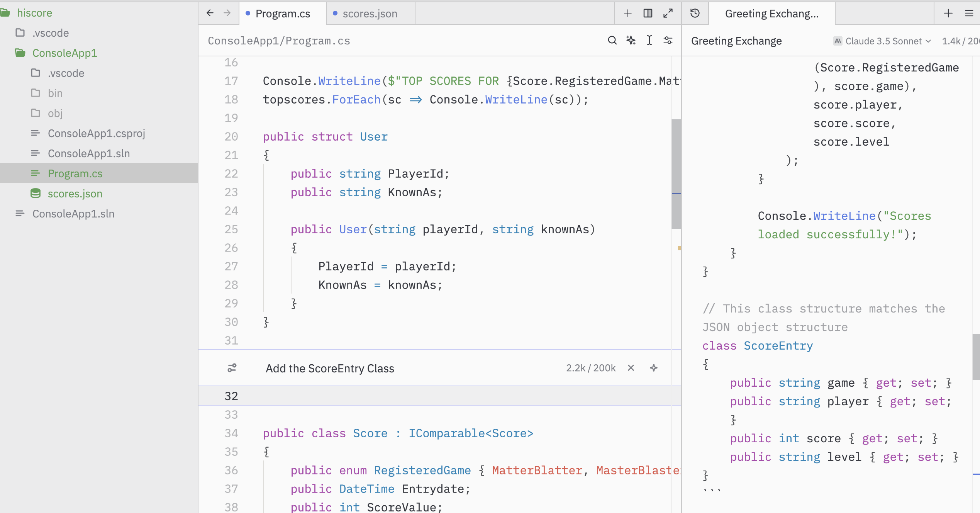Click 'ScoreValue' on line 38

pos(401,507)
